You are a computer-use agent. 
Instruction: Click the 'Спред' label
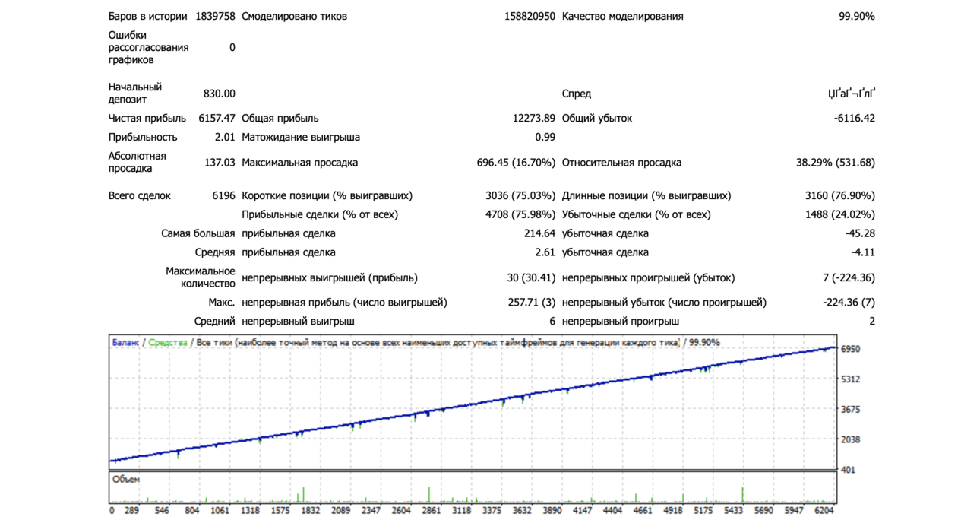pos(577,94)
